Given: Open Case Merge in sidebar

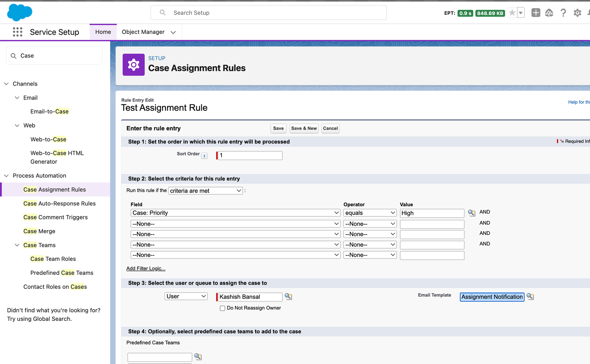Looking at the screenshot, I should [39, 231].
